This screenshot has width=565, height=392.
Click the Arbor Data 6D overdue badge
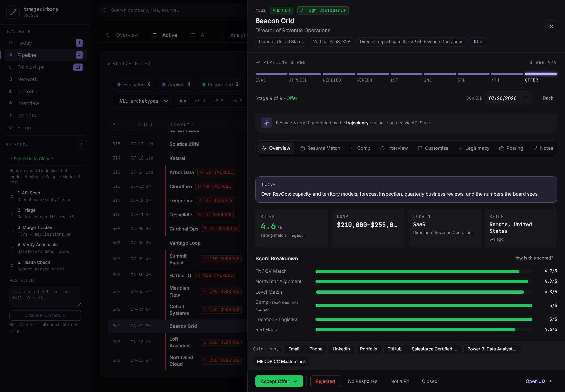tap(216, 172)
